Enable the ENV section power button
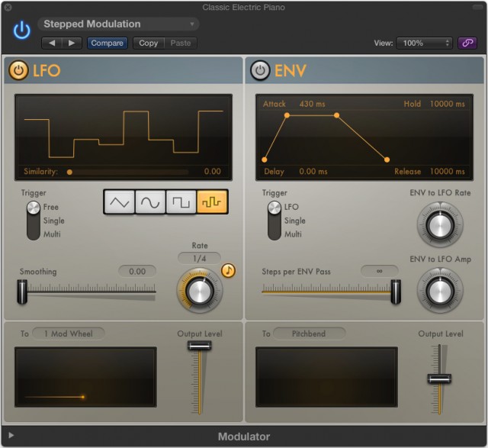Viewport: 488px width, 448px height. (x=260, y=71)
